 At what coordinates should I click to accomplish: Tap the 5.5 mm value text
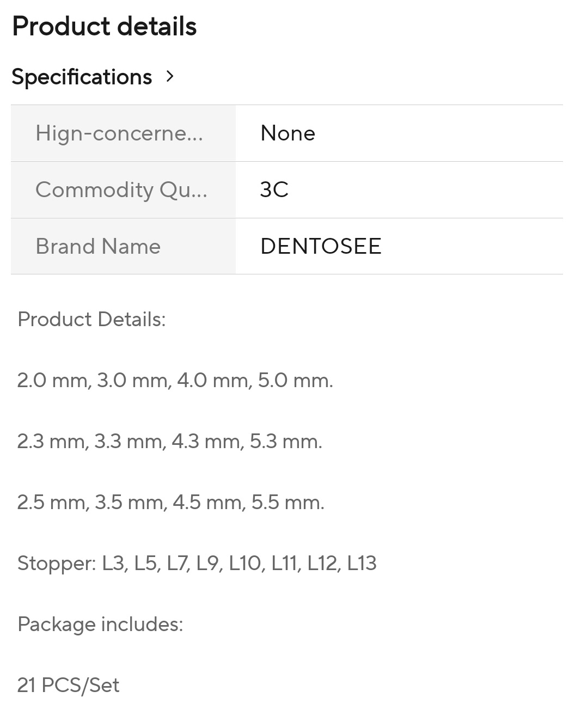click(x=288, y=502)
